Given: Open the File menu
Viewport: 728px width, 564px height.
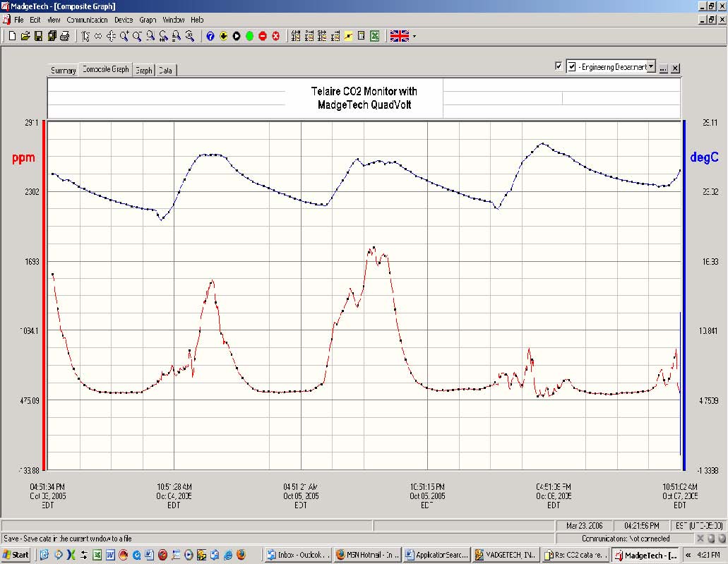Looking at the screenshot, I should 18,20.
